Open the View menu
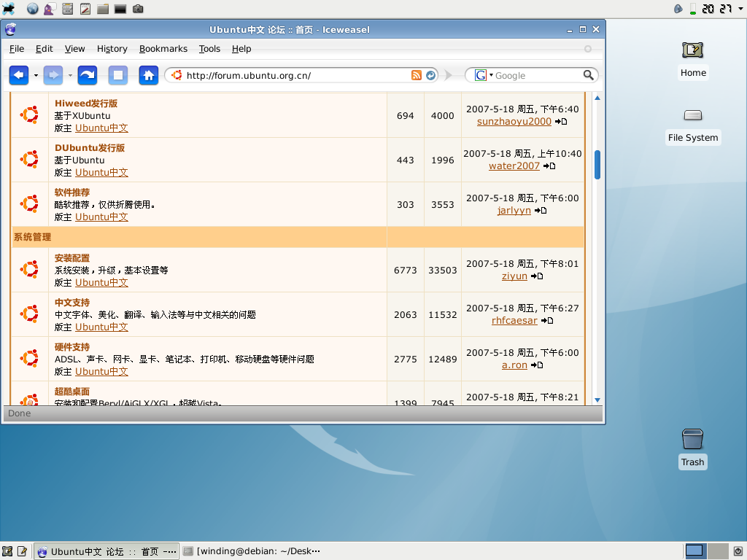Screen dimensions: 747x560 [75, 49]
